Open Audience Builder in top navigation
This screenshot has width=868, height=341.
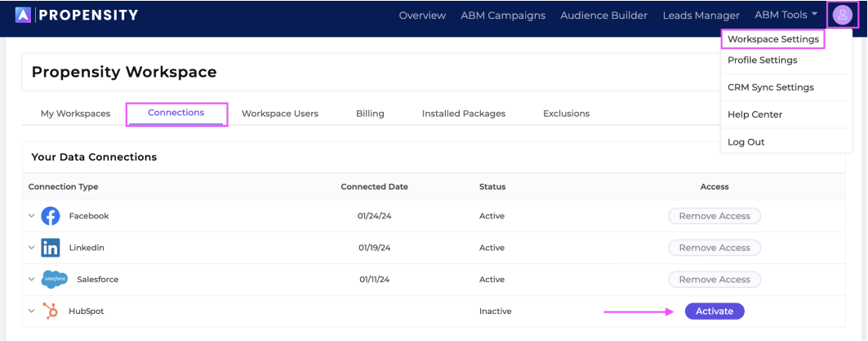tap(604, 16)
